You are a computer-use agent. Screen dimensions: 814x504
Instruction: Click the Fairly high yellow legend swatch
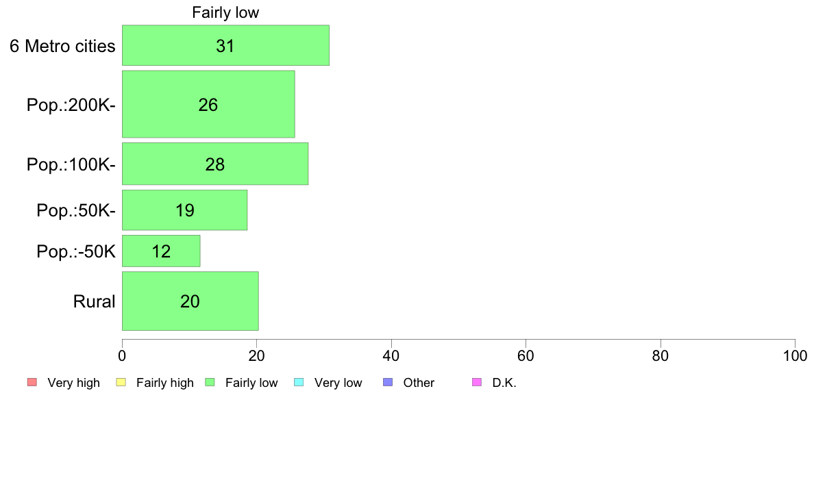pos(121,383)
